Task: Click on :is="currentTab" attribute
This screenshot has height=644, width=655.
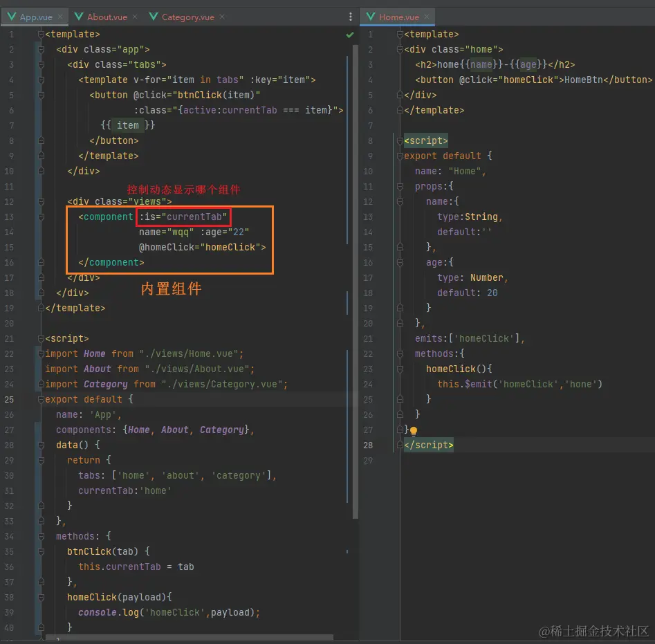Action: 183,217
